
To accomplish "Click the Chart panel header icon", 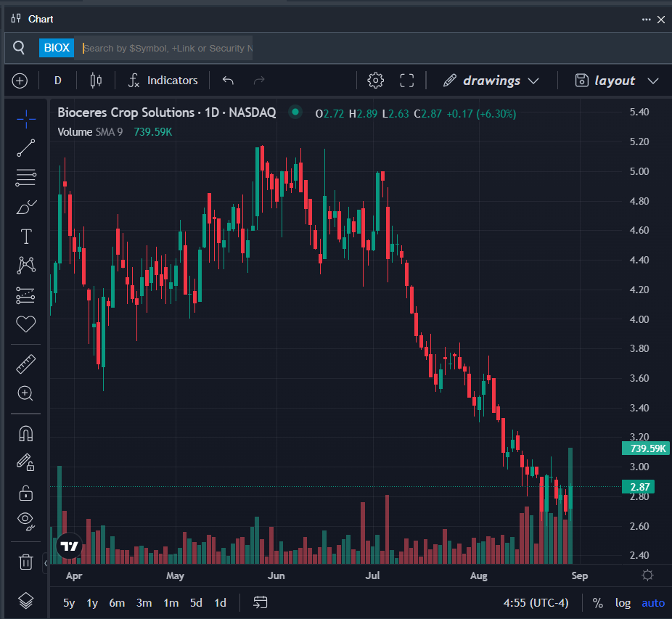I will click(16, 18).
